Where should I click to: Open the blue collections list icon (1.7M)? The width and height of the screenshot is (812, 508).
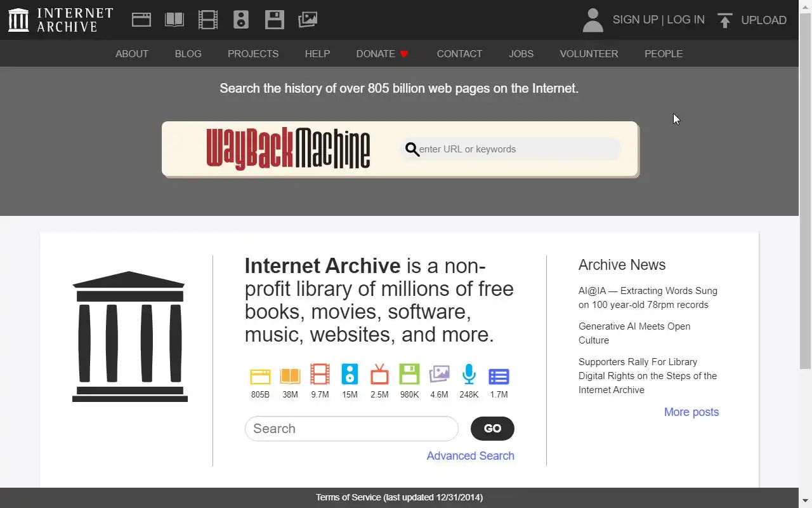499,377
